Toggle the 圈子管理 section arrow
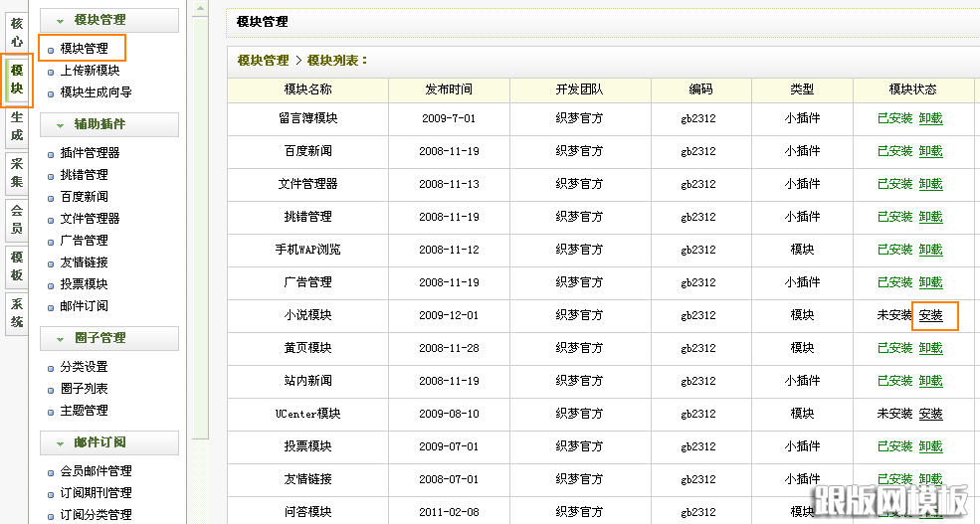 click(x=59, y=338)
